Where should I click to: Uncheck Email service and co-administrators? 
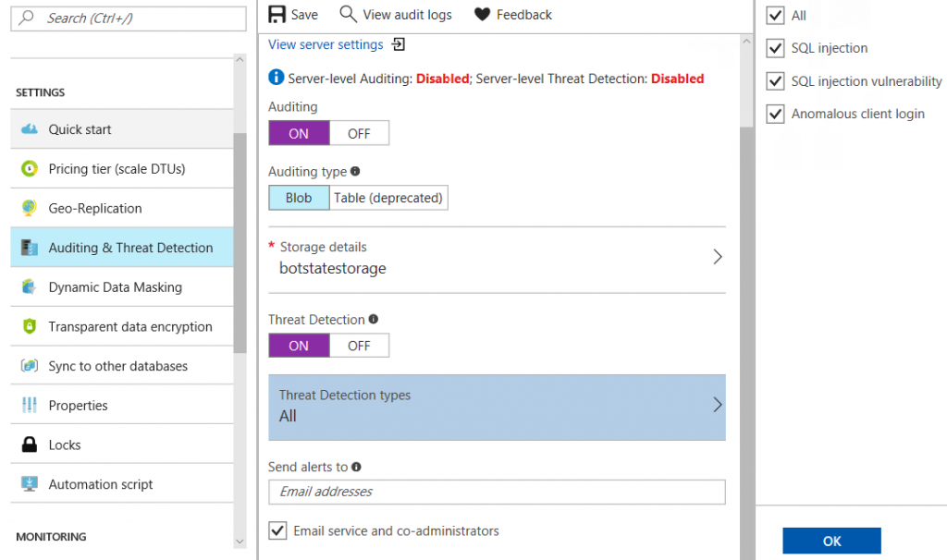tap(277, 530)
